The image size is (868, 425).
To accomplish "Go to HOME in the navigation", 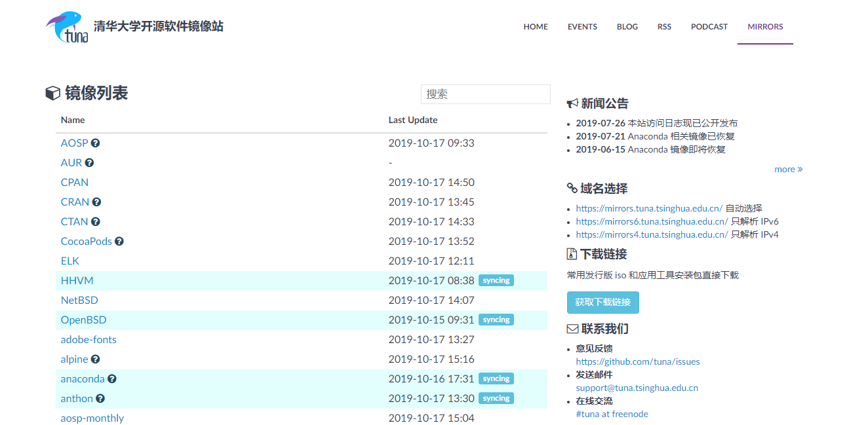I will (536, 27).
